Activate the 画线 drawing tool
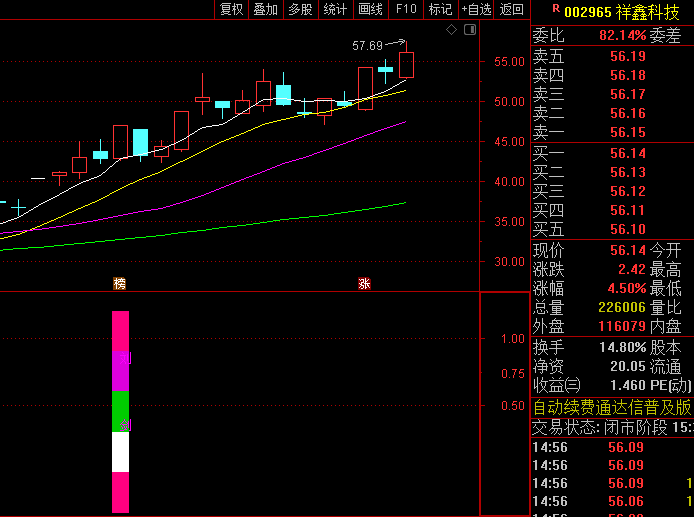The image size is (694, 517). (x=370, y=9)
